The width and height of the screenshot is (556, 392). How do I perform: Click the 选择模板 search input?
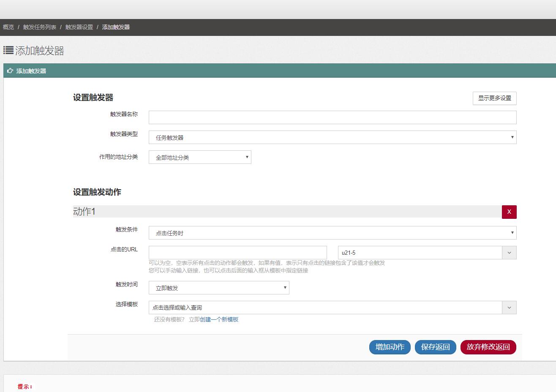pos(325,308)
